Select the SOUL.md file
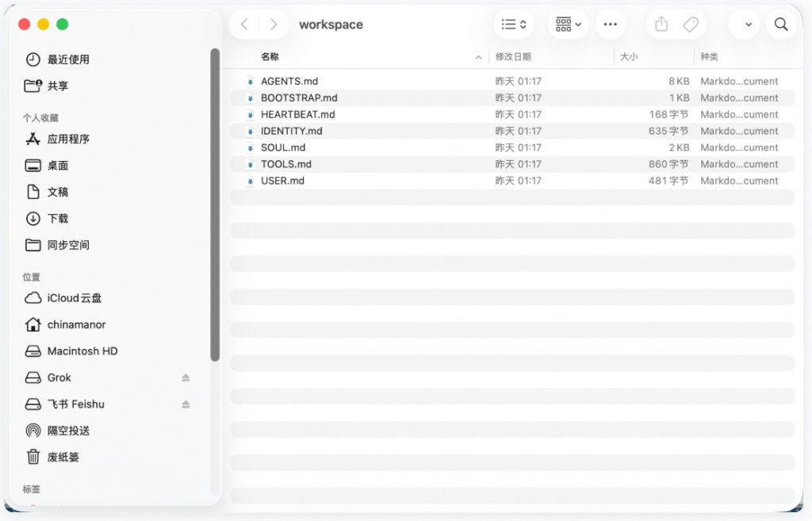 click(283, 147)
